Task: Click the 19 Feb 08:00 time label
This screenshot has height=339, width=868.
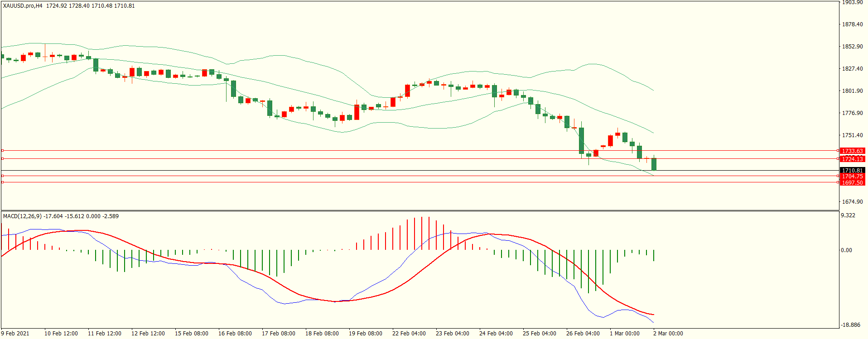Action: coord(366,334)
